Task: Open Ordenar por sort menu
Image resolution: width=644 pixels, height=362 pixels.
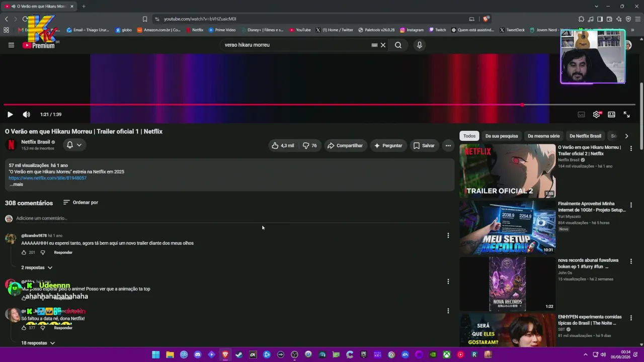Action: (x=80, y=203)
